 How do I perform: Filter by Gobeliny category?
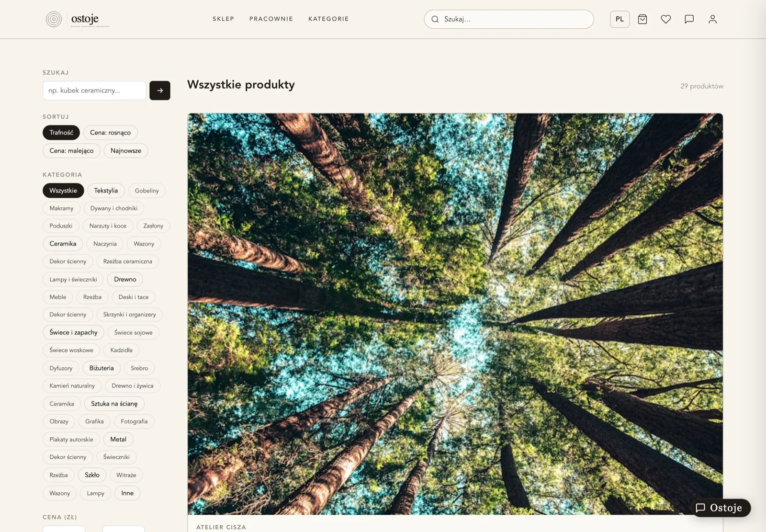click(146, 191)
